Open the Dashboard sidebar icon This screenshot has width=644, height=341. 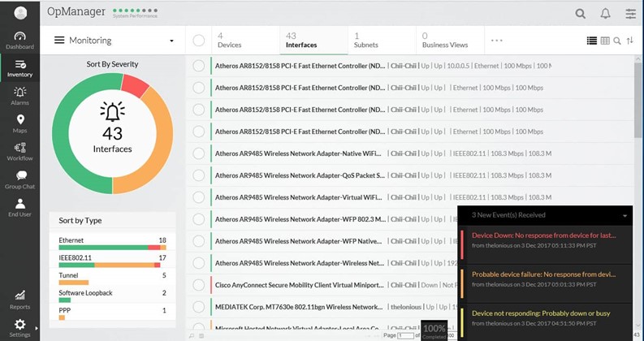pos(19,40)
